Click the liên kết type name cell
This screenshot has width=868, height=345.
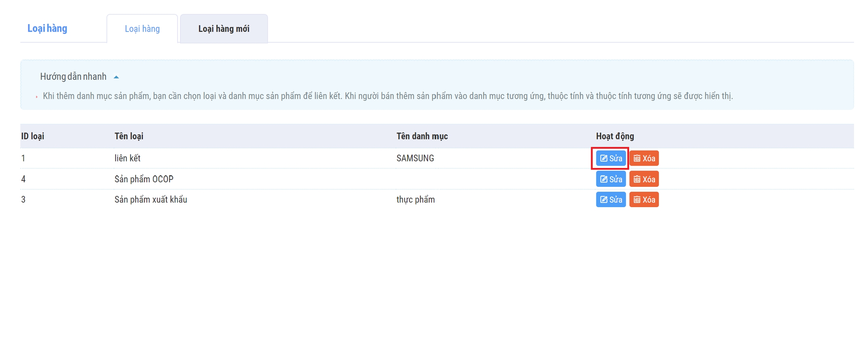[127, 158]
